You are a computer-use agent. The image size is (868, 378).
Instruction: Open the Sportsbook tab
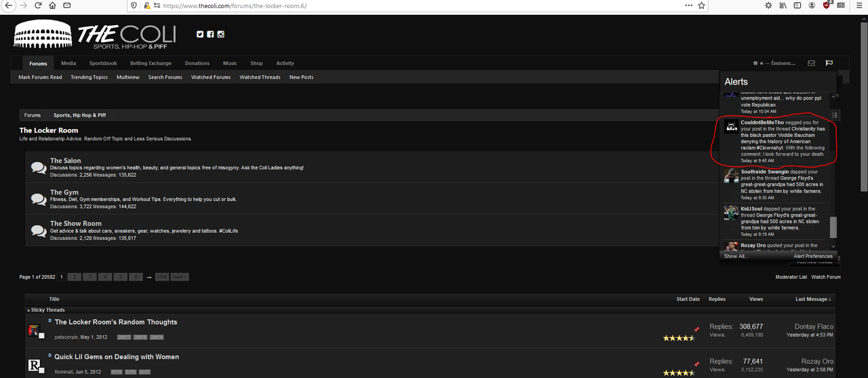tap(103, 63)
